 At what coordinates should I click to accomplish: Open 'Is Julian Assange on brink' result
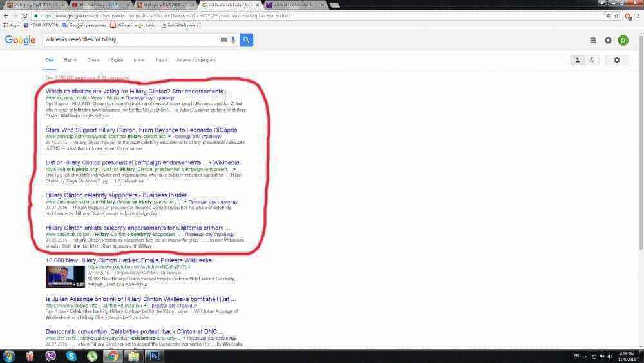pyautogui.click(x=140, y=299)
